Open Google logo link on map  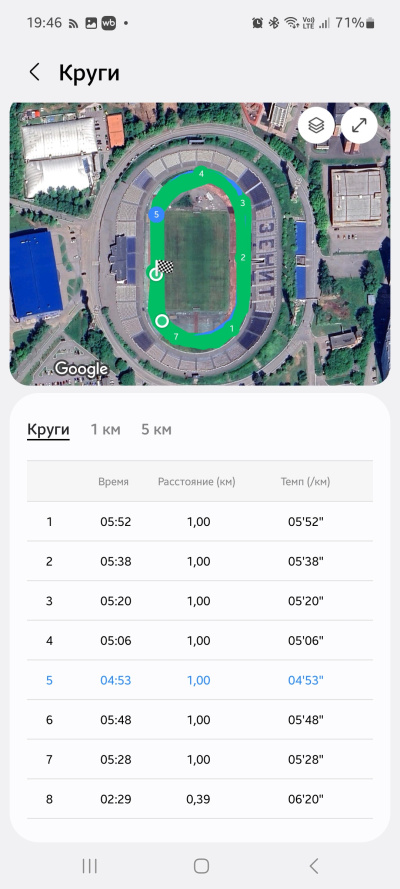pos(81,369)
